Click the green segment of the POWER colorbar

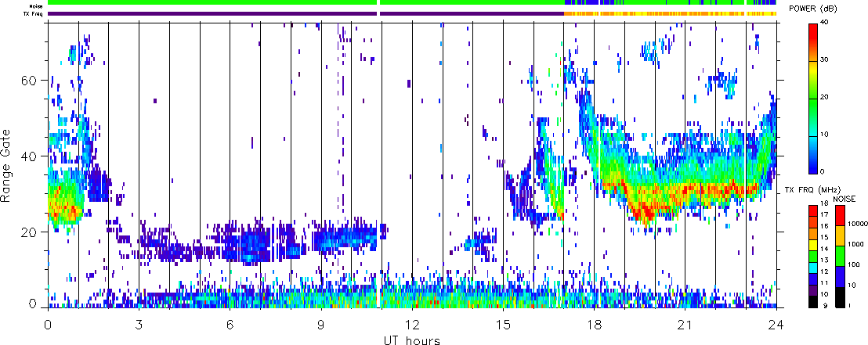813,117
